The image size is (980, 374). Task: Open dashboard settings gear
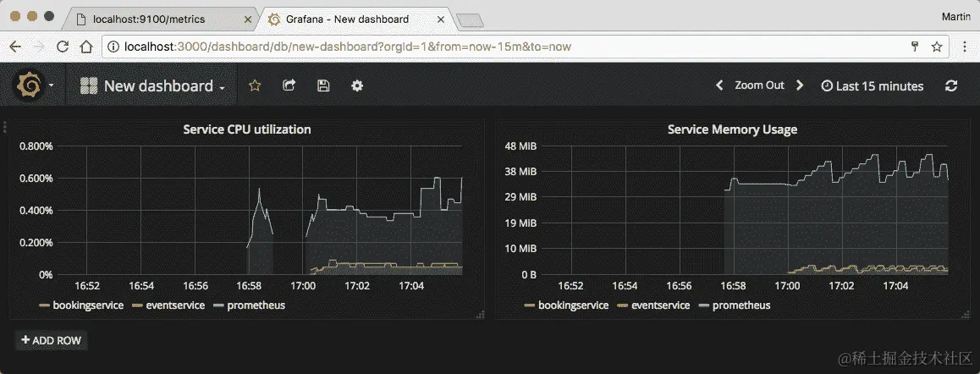coord(357,85)
